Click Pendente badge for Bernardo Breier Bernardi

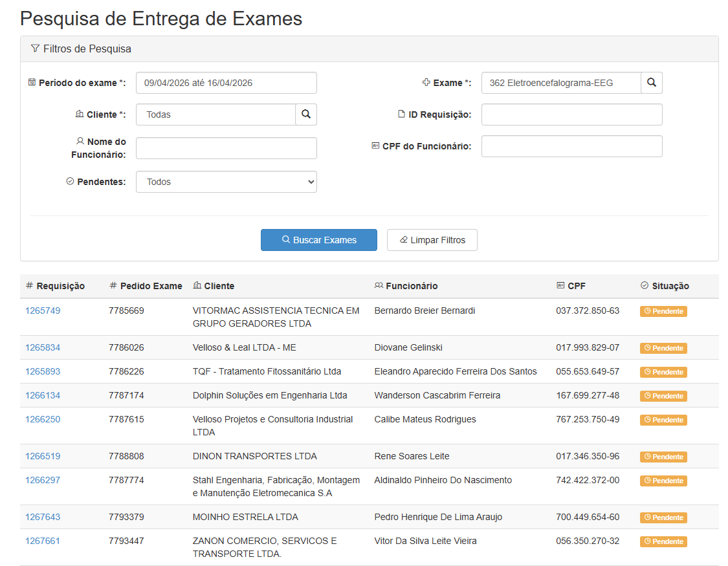click(663, 311)
